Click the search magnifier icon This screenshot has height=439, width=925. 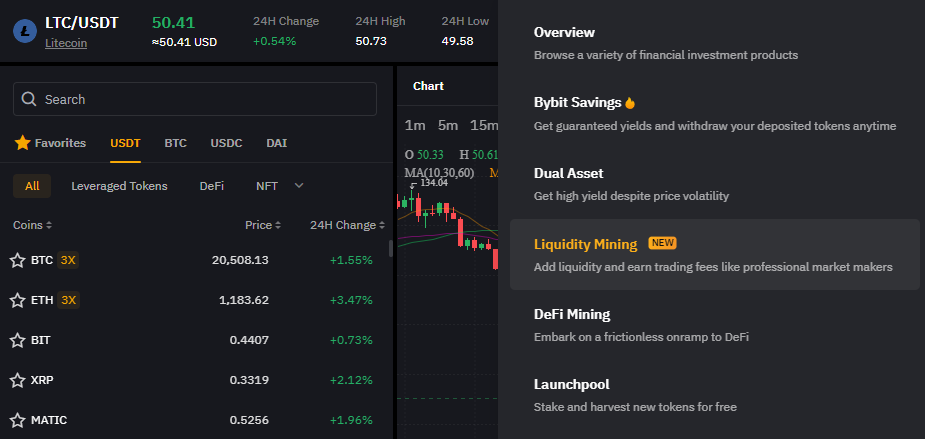pyautogui.click(x=29, y=99)
